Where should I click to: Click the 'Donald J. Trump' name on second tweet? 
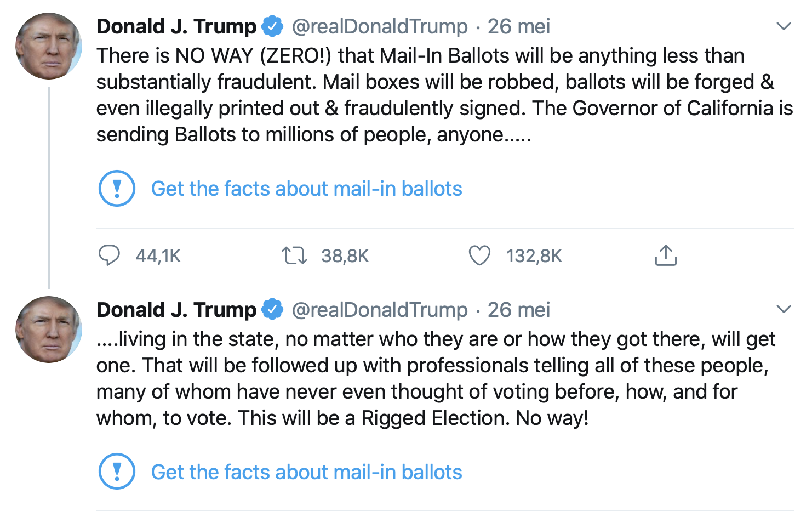pos(176,310)
